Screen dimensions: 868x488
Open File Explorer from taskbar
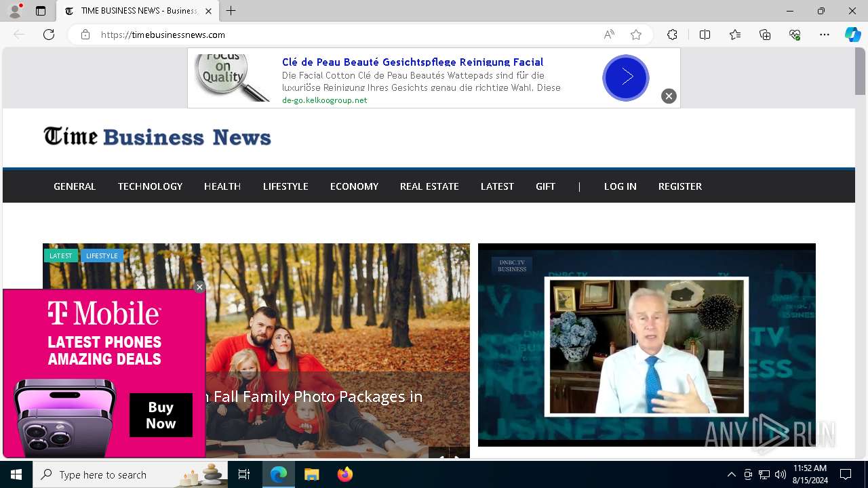(x=311, y=474)
